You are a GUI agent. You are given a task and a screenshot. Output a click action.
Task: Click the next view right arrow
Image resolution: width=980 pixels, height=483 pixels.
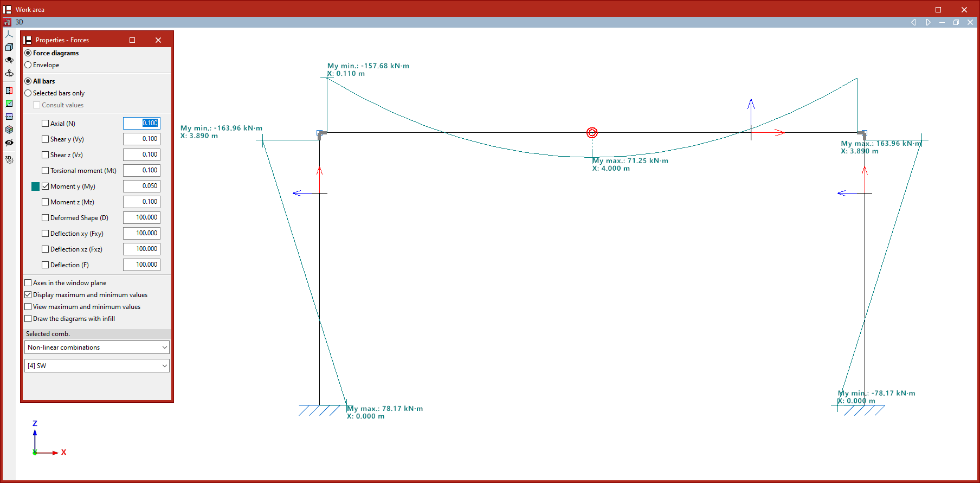click(x=928, y=22)
